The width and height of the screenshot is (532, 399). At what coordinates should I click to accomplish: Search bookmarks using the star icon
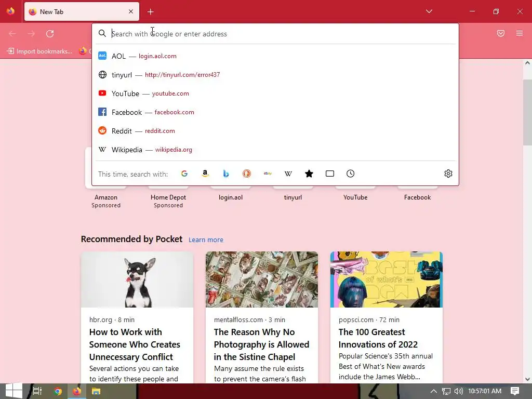[x=309, y=174]
